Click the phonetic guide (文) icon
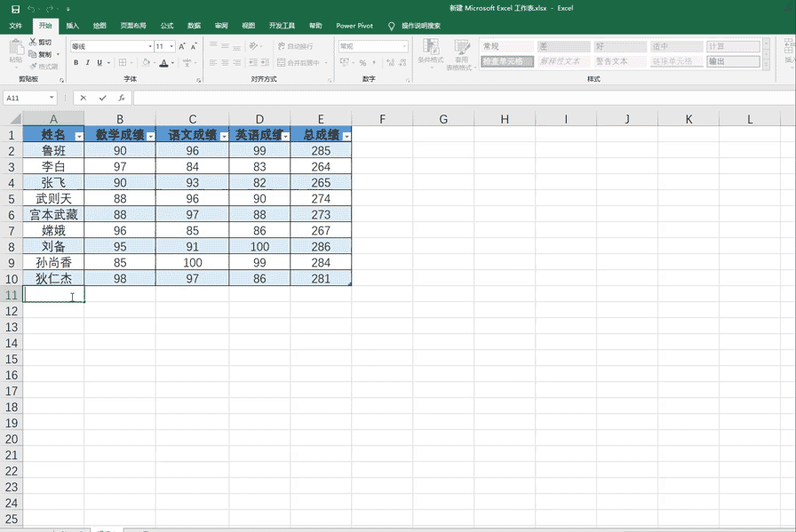 pos(187,62)
